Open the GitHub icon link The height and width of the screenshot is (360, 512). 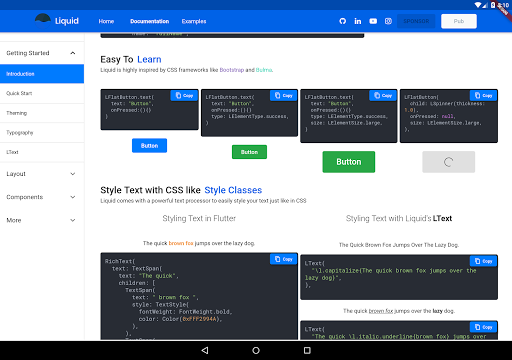[x=343, y=21]
